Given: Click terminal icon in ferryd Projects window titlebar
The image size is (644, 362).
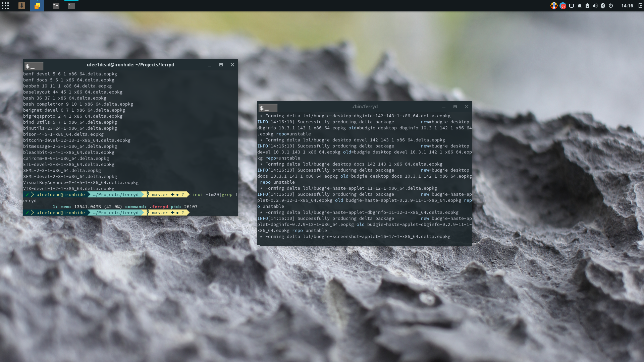Looking at the screenshot, I should [34, 66].
